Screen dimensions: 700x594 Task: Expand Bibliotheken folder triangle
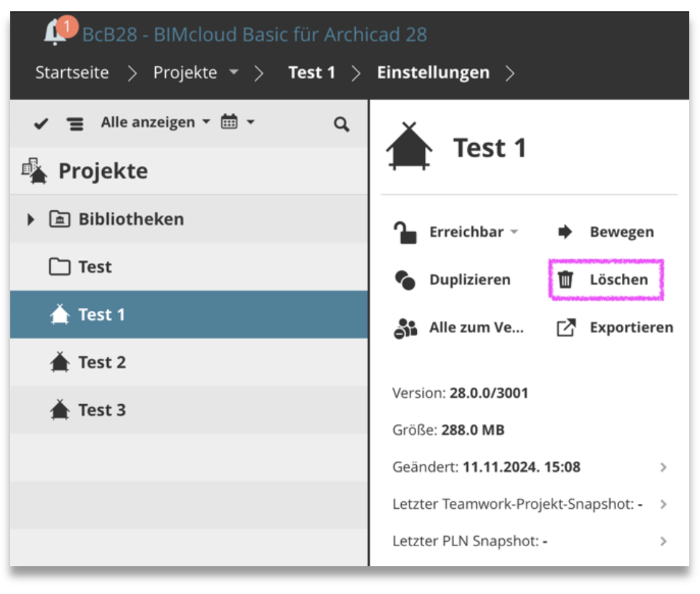30,219
